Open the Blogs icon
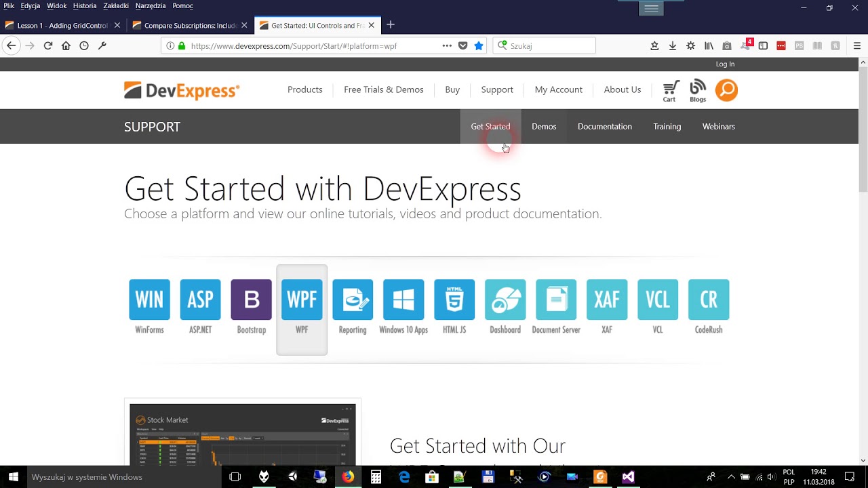The image size is (868, 488). coord(698,91)
